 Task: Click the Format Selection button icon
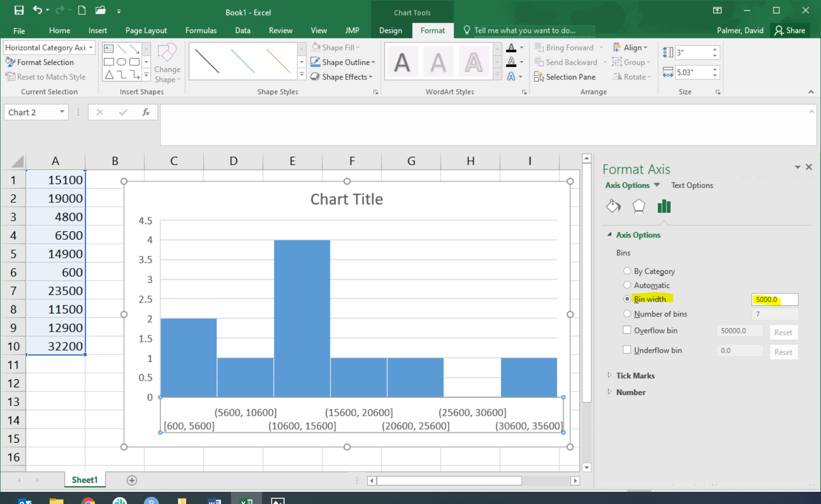pyautogui.click(x=10, y=62)
